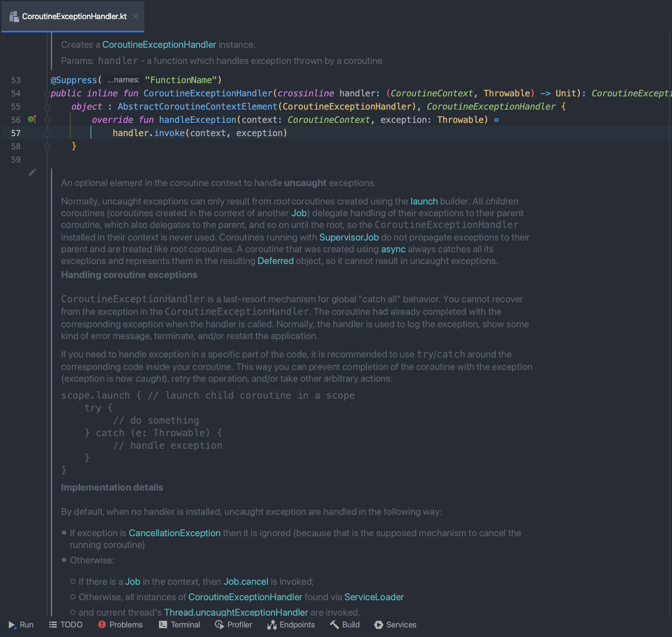The height and width of the screenshot is (637, 672).
Task: Click the "FunctionName" string literal
Action: [x=181, y=80]
